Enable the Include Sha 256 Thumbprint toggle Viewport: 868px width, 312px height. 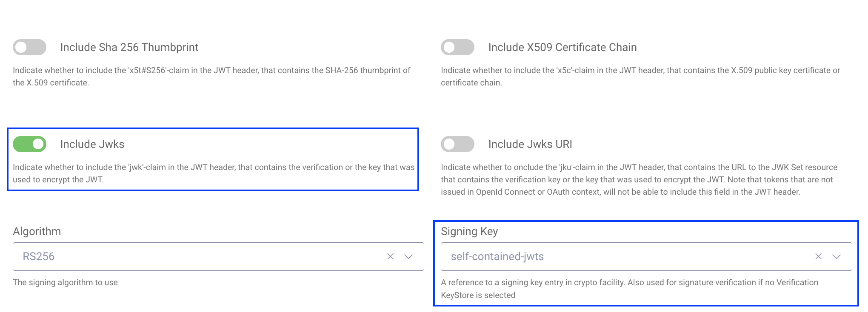[29, 47]
